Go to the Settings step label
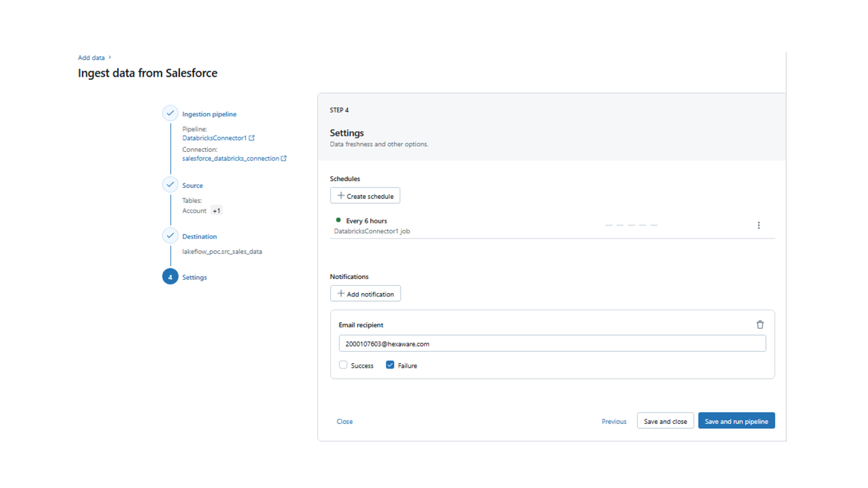The image size is (868, 488). pyautogui.click(x=194, y=277)
